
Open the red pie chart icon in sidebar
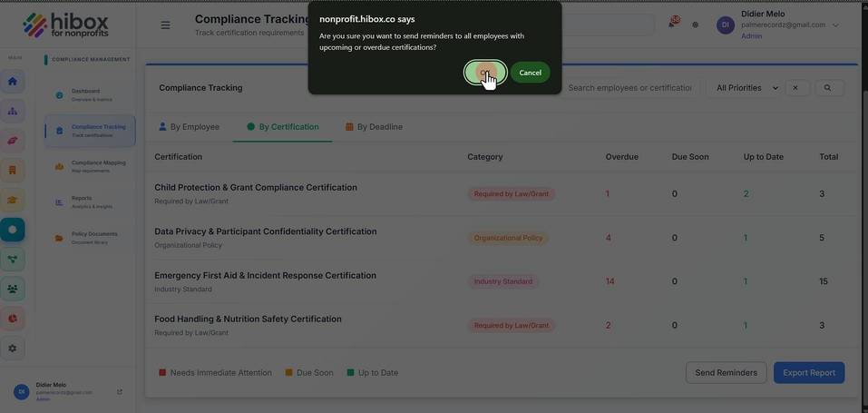[12, 319]
